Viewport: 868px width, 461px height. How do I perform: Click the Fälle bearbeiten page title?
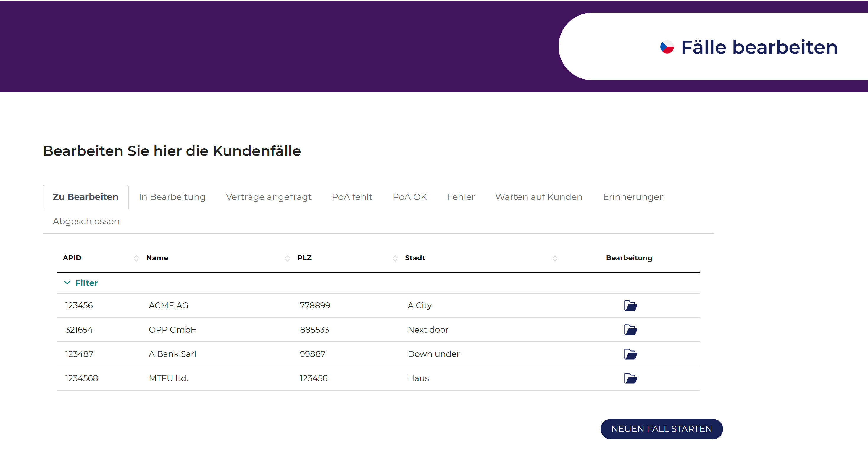759,47
